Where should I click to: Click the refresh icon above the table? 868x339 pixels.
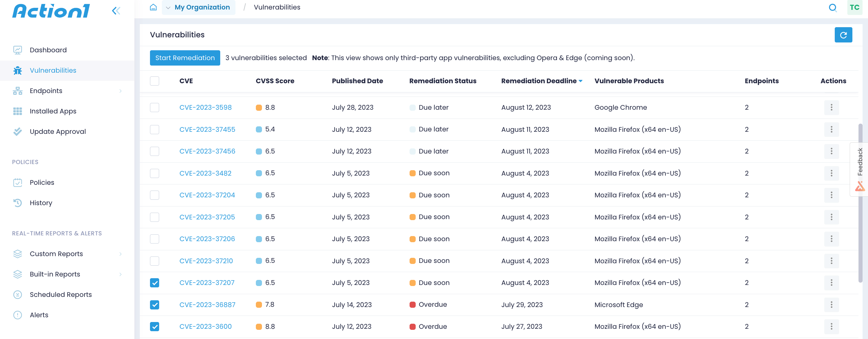pos(844,35)
